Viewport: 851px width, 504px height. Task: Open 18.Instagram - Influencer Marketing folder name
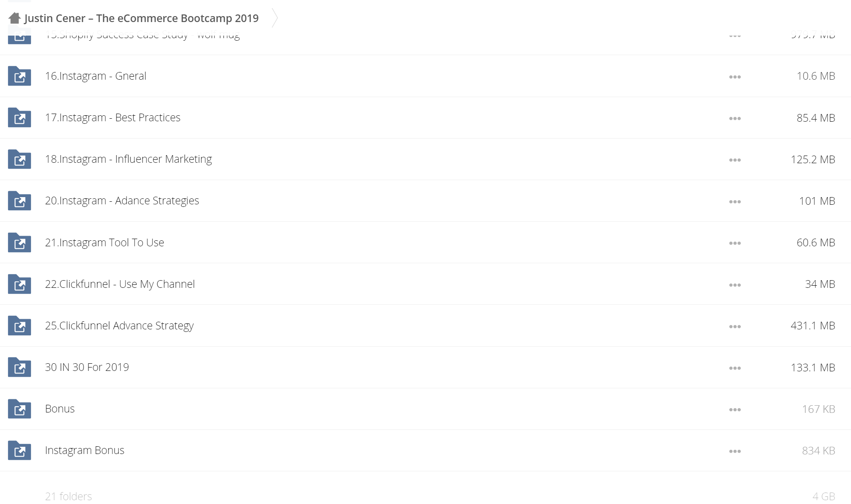[128, 159]
